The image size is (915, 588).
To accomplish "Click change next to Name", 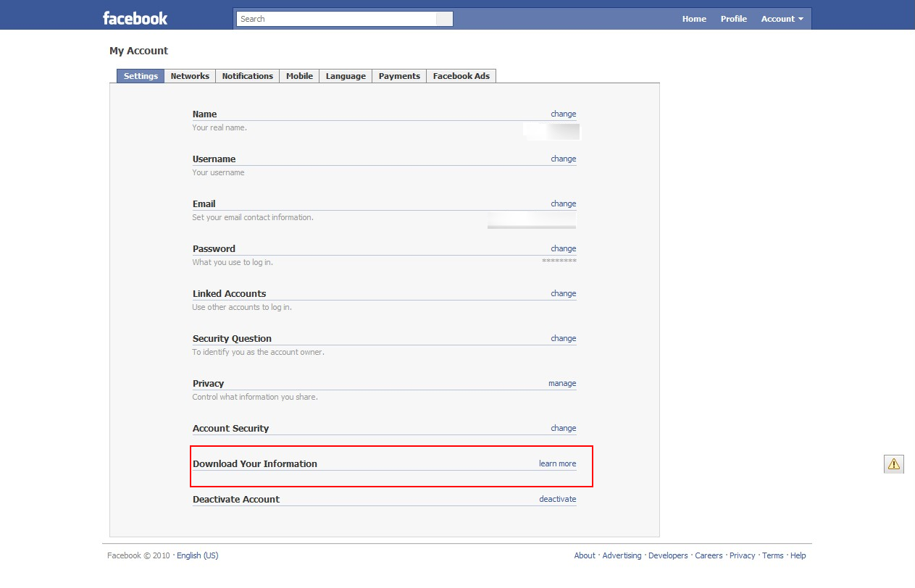I will [563, 114].
